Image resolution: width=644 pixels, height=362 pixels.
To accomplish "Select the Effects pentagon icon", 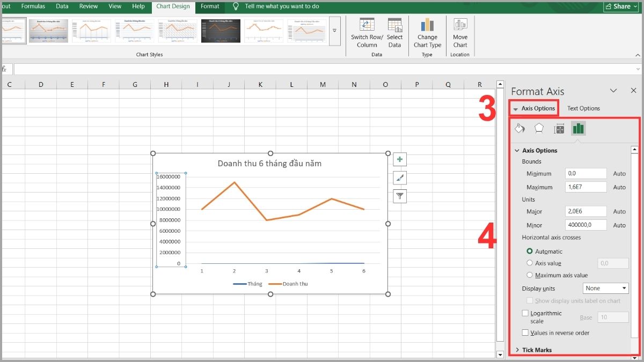I will [539, 129].
